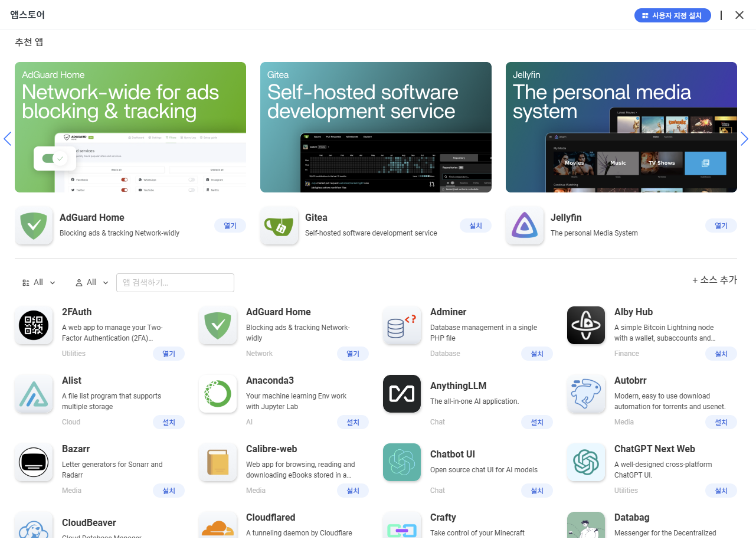Install ChatGPT Next Web
This screenshot has width=756, height=549.
721,491
